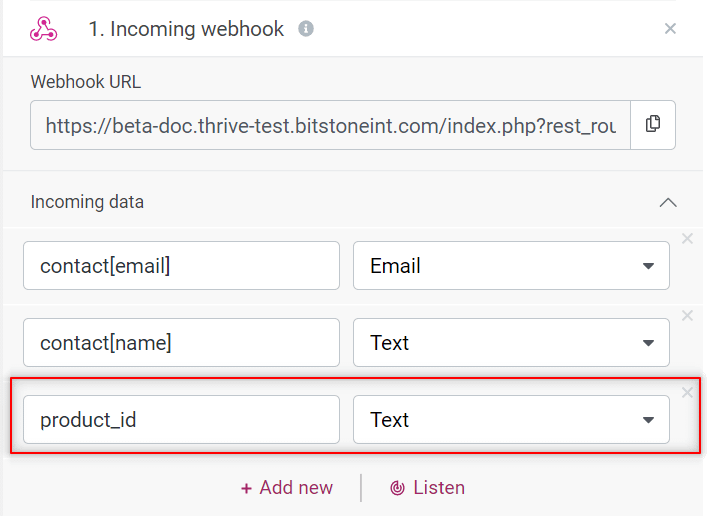This screenshot has width=707, height=516.
Task: Open the Email type dropdown
Action: pyautogui.click(x=511, y=266)
